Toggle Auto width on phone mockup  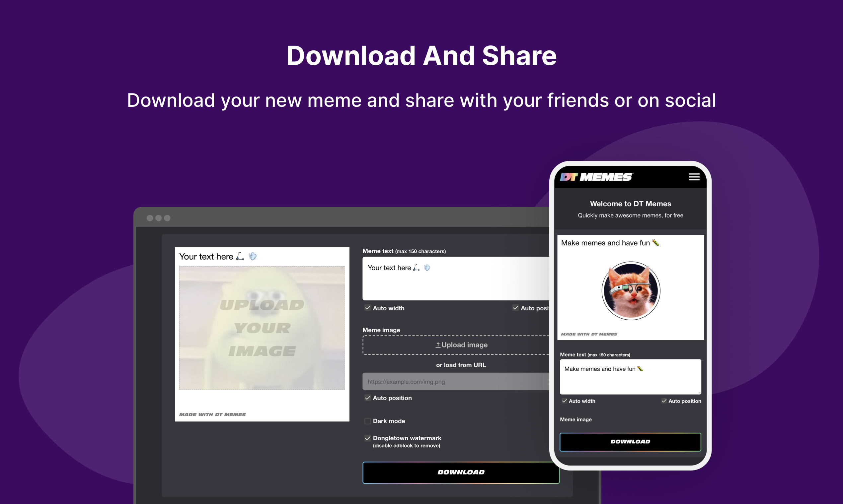point(564,401)
